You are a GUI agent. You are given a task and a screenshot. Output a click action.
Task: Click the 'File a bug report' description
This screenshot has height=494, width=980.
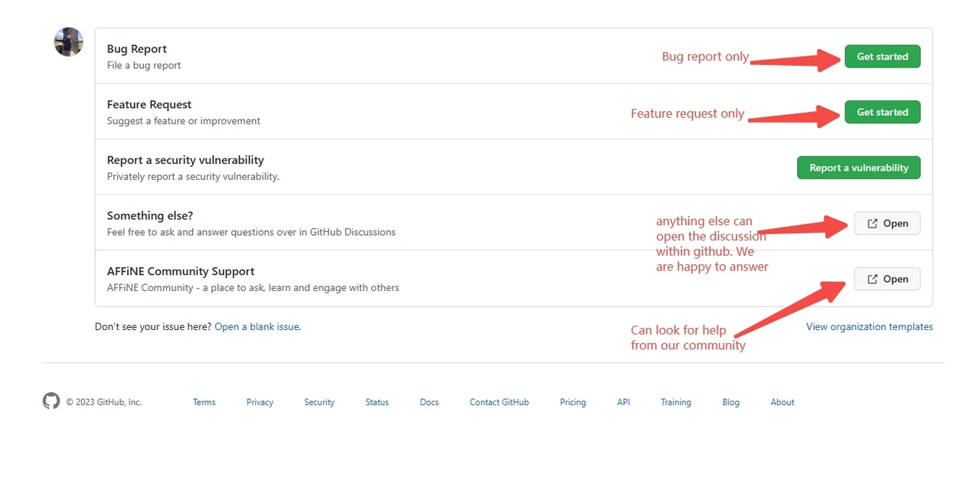[x=144, y=65]
